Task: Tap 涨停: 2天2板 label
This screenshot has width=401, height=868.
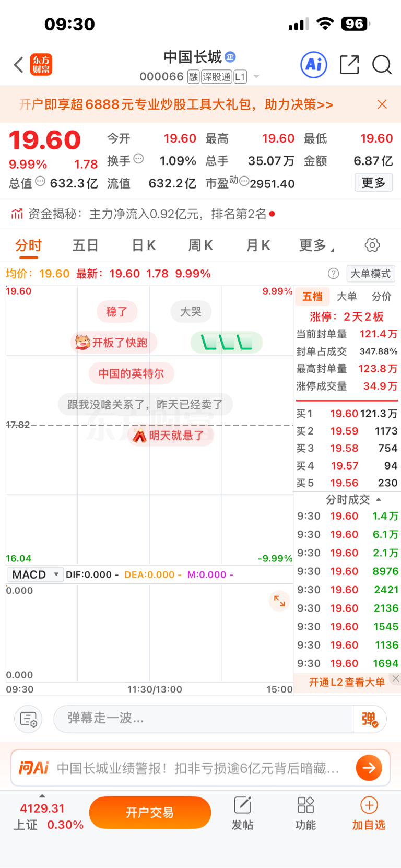Action: 347,316
